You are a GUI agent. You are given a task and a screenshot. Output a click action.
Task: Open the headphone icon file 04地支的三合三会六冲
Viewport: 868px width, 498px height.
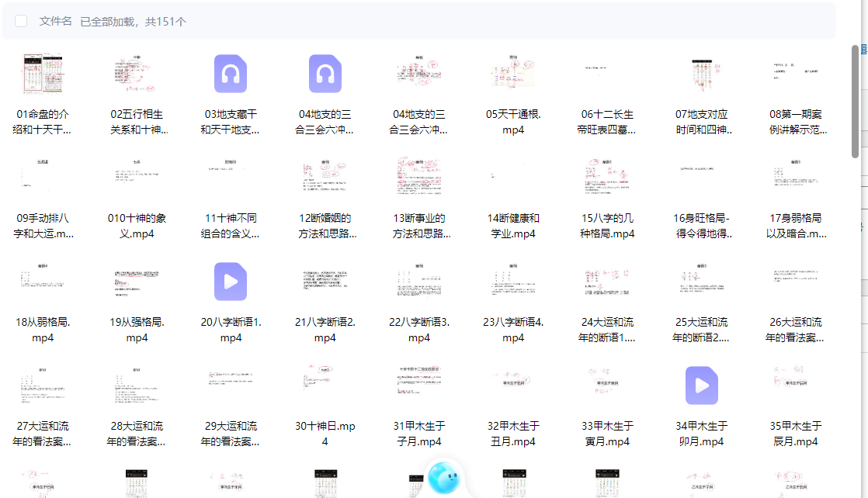point(325,74)
